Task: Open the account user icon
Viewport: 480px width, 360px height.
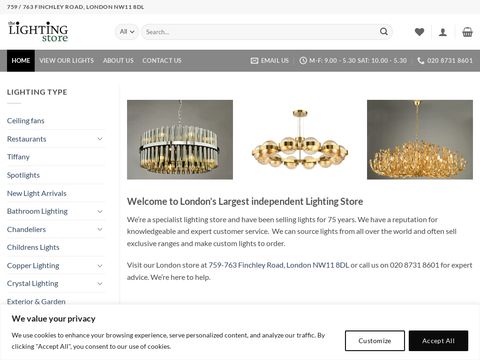Action: coord(443,32)
